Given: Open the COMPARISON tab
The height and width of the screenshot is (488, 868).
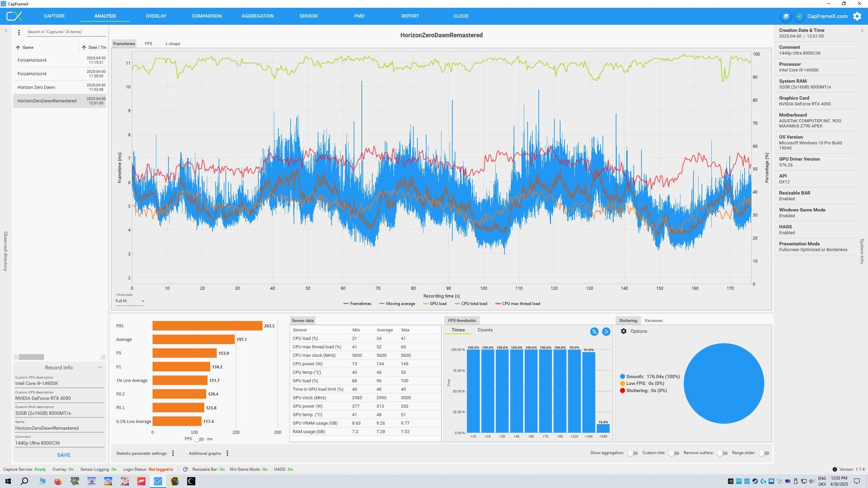Looking at the screenshot, I should pyautogui.click(x=207, y=16).
